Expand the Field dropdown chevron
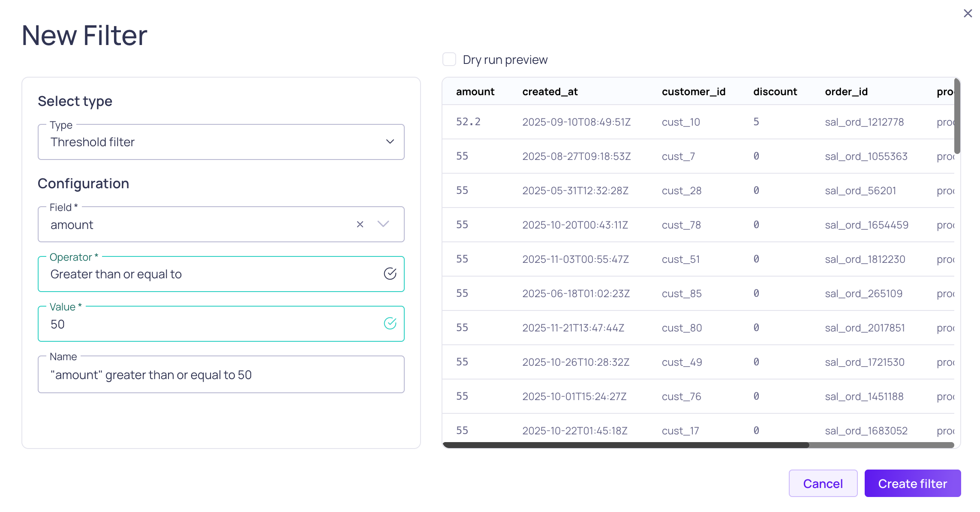This screenshot has height=512, width=980. (383, 224)
